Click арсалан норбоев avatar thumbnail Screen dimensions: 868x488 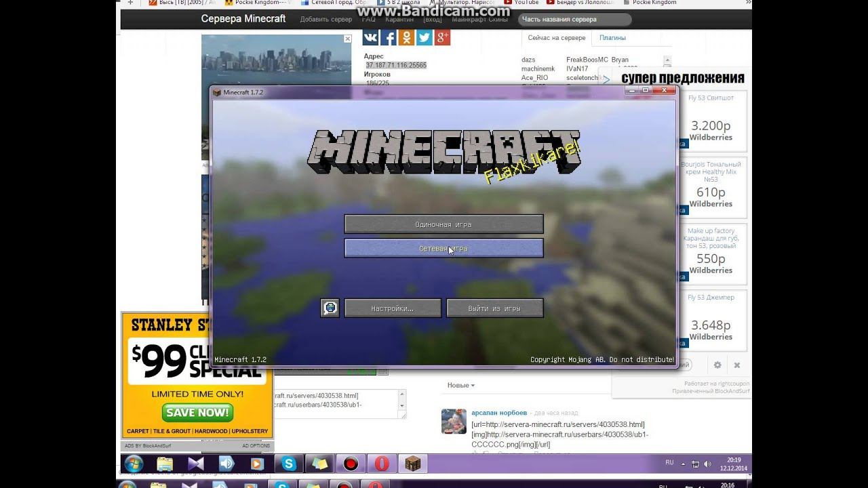[454, 421]
